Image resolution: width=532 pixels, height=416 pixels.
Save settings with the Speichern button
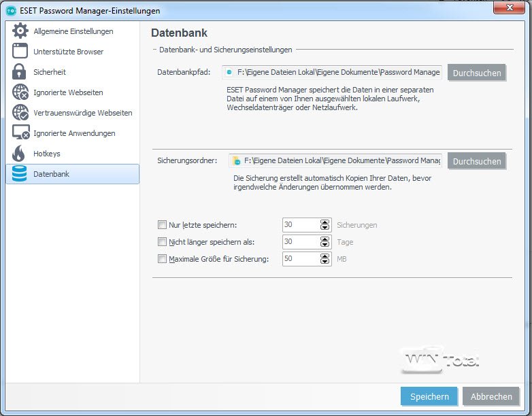[x=429, y=396]
